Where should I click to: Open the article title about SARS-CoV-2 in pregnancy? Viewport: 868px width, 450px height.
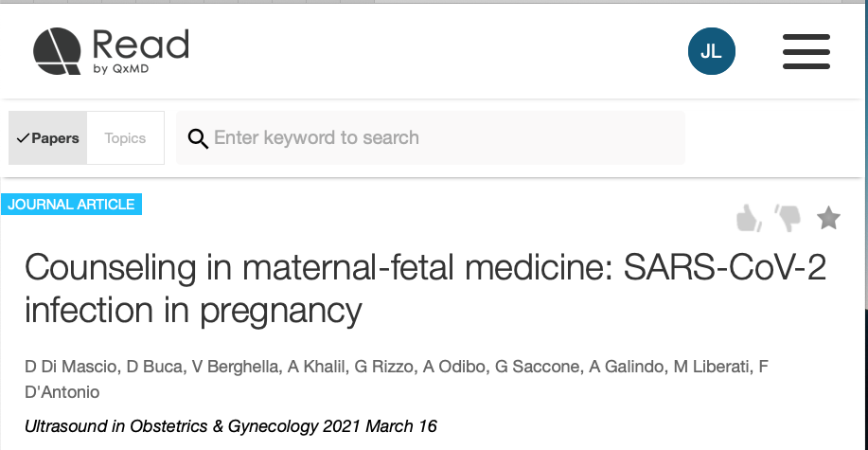pos(425,288)
